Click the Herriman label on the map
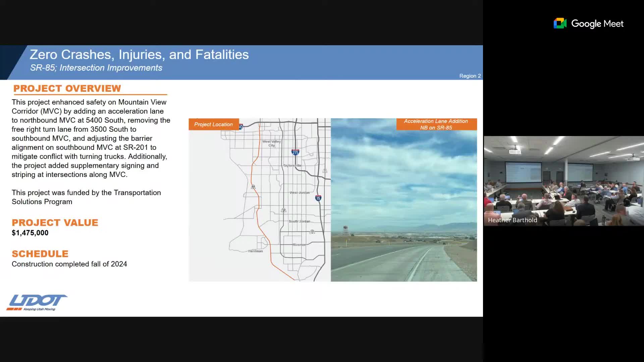This screenshot has width=644, height=362. pos(256,251)
